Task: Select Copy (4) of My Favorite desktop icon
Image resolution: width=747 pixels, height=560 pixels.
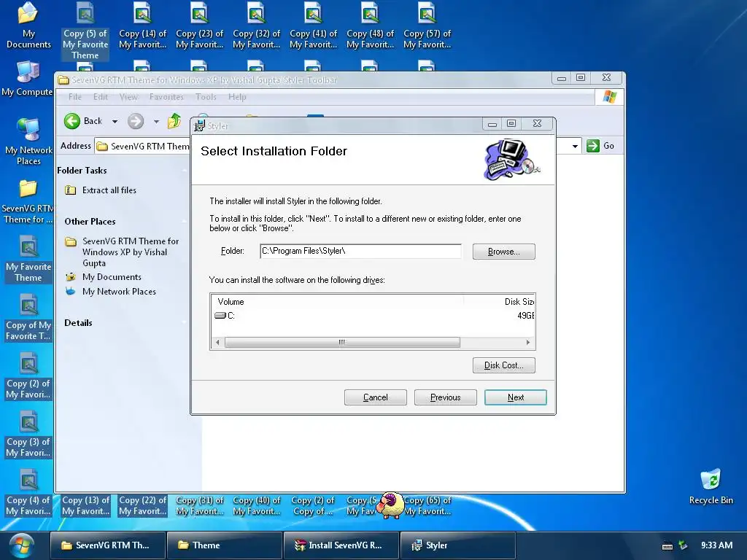Action: 28,494
